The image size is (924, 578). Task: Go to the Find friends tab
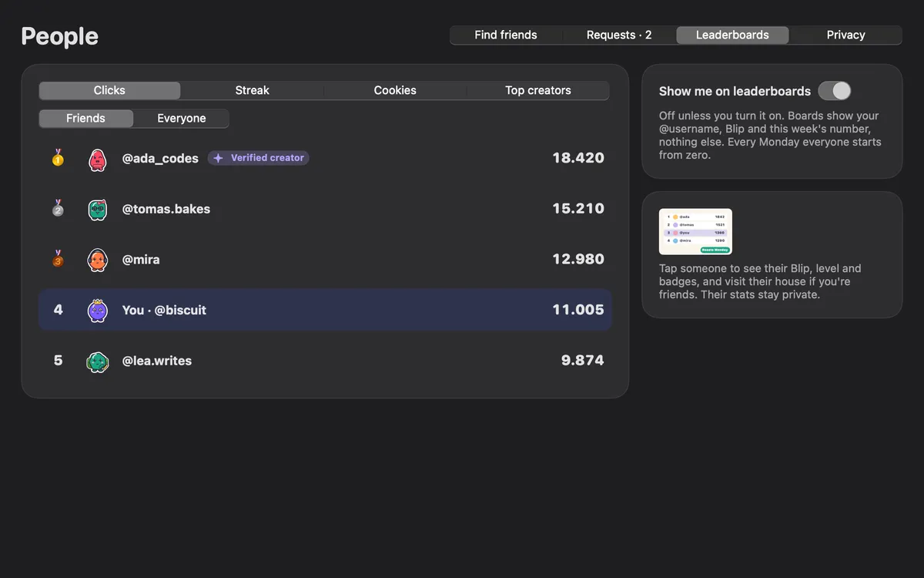click(506, 35)
